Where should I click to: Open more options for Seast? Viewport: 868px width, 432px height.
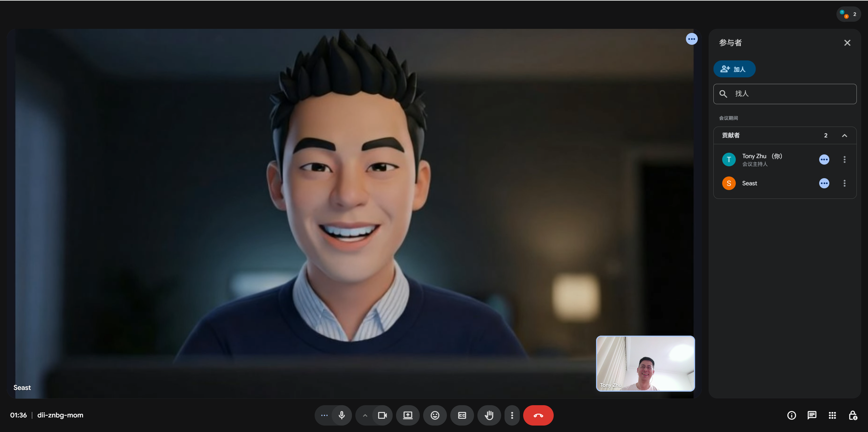click(844, 183)
